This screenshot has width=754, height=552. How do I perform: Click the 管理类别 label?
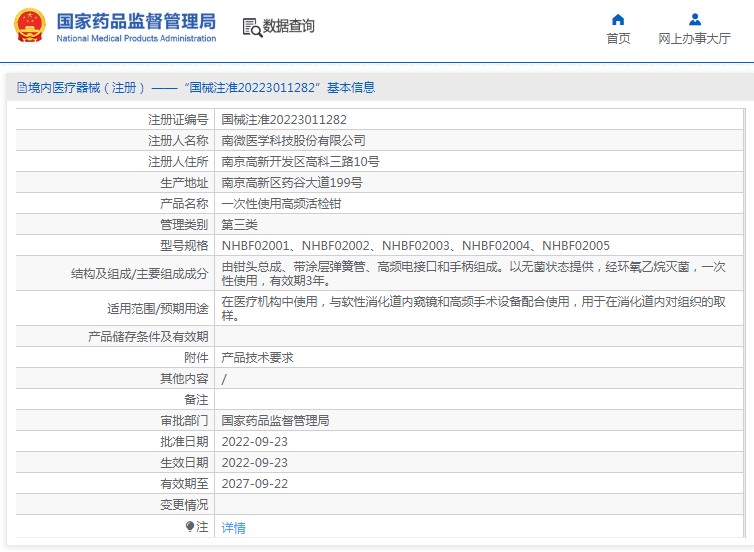(x=184, y=225)
